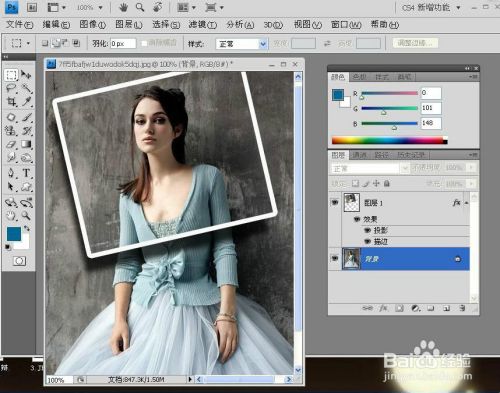500x393 pixels.
Task: Toggle the drop shadow effect visibility
Action: coord(367,230)
